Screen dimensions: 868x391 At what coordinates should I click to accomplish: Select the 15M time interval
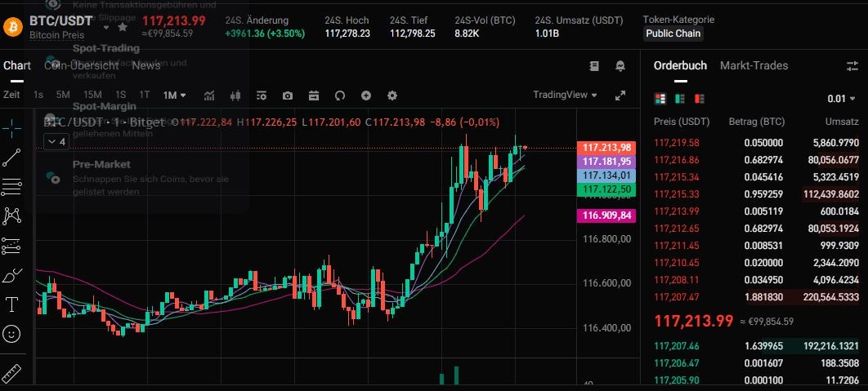92,96
